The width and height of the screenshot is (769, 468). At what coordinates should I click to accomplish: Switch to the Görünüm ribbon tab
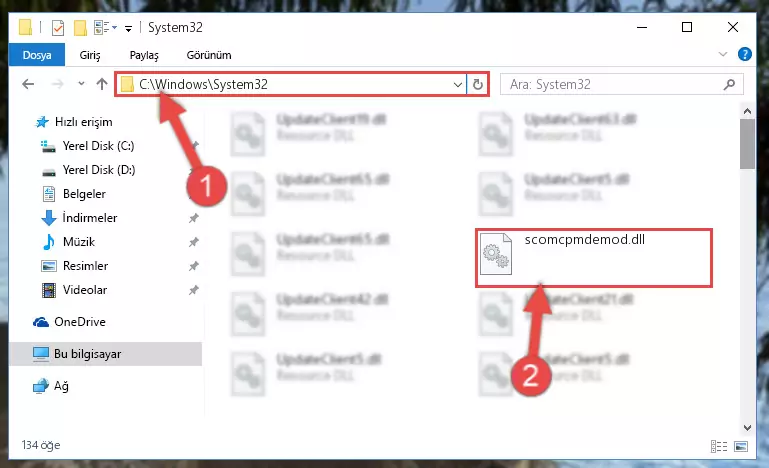pyautogui.click(x=209, y=55)
